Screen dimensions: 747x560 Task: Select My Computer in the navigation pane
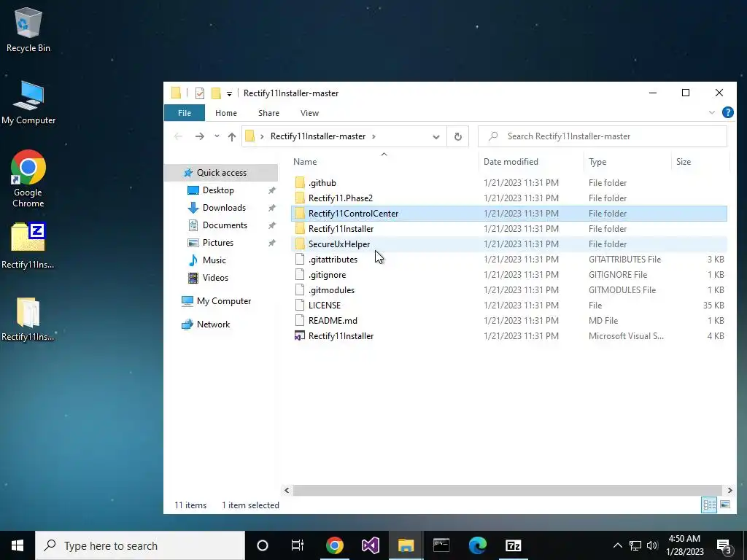pyautogui.click(x=223, y=301)
